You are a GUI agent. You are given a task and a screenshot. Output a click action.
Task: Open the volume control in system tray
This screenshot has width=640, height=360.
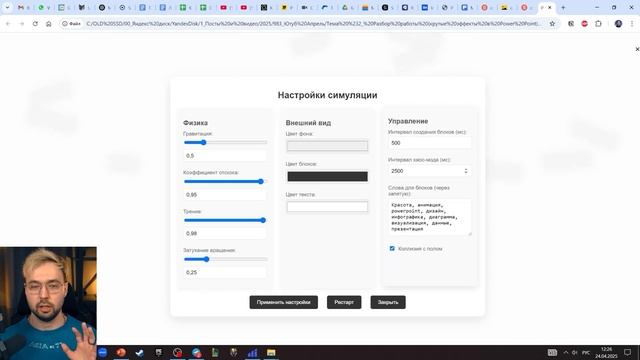click(575, 352)
